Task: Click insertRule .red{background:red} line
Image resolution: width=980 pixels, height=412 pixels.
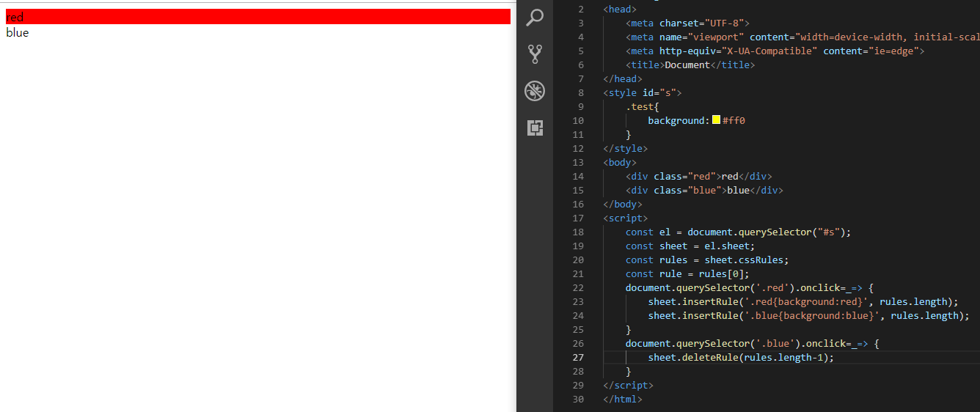Action: (x=803, y=302)
